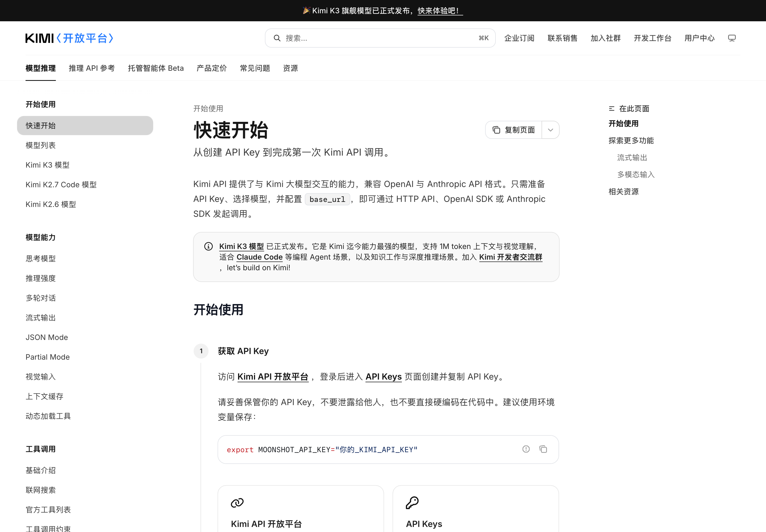This screenshot has width=766, height=532.
Task: Select 联网搜索 in the sidebar
Action: coord(85,490)
